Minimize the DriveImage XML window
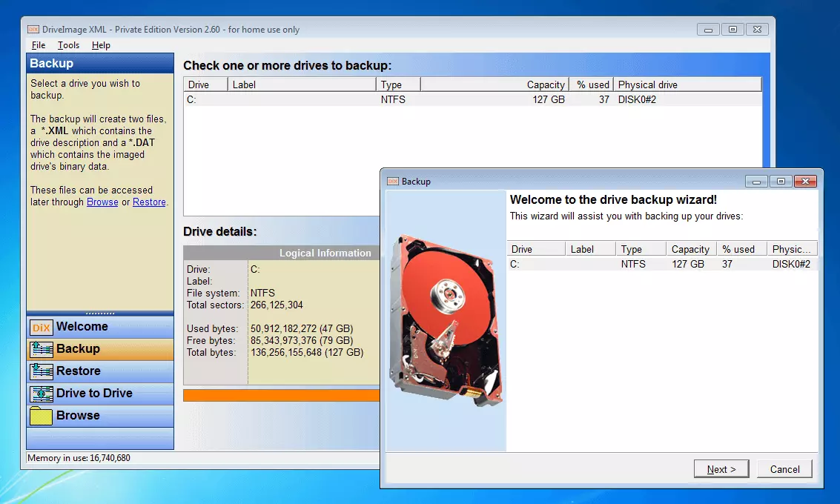 (708, 30)
